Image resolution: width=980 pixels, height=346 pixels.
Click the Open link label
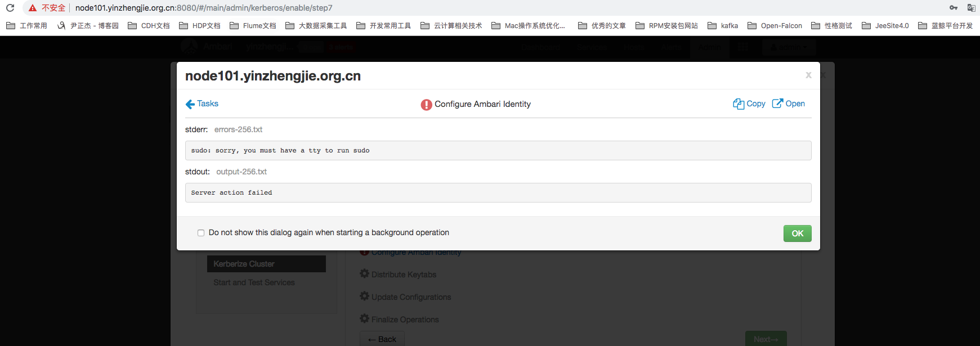tap(795, 104)
